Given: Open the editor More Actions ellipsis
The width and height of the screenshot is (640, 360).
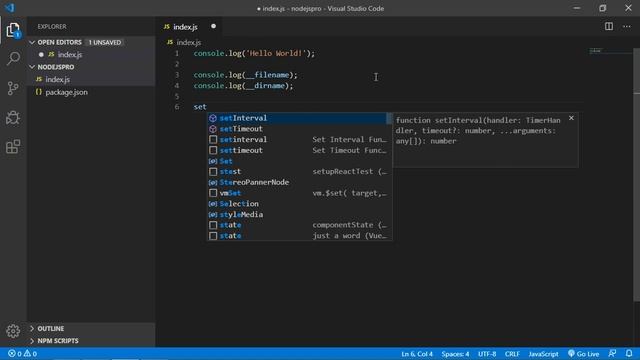Looking at the screenshot, I should pyautogui.click(x=627, y=27).
